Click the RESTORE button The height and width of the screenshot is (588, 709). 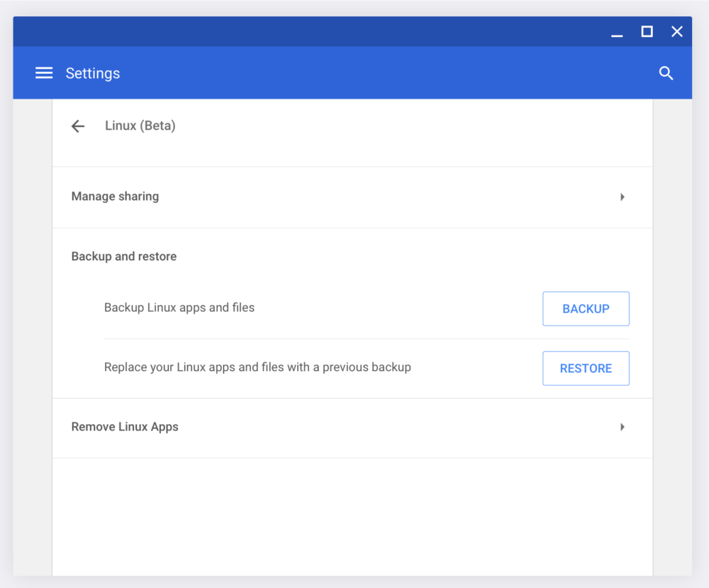point(586,368)
